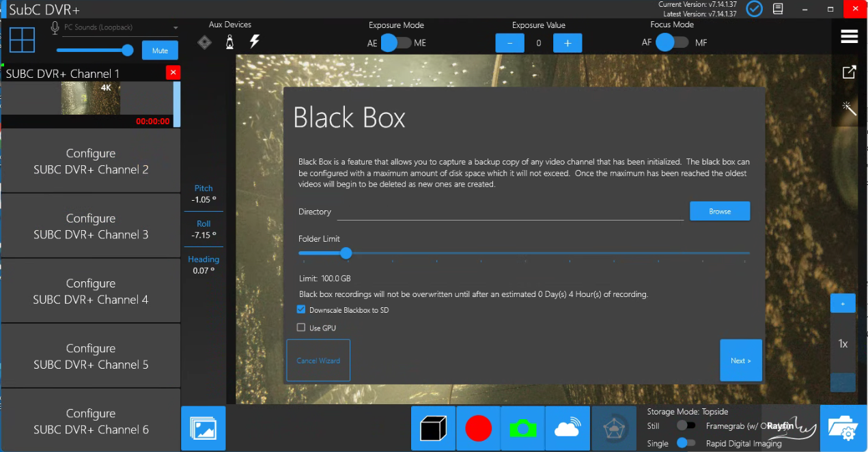This screenshot has height=452, width=868.
Task: Click the Next > button
Action: pyautogui.click(x=741, y=361)
